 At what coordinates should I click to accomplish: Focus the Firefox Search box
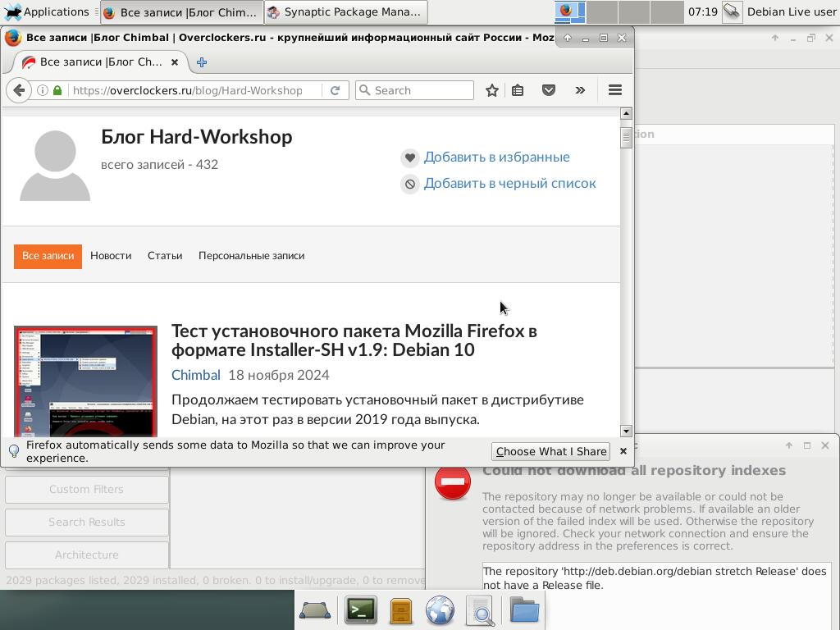click(x=414, y=90)
